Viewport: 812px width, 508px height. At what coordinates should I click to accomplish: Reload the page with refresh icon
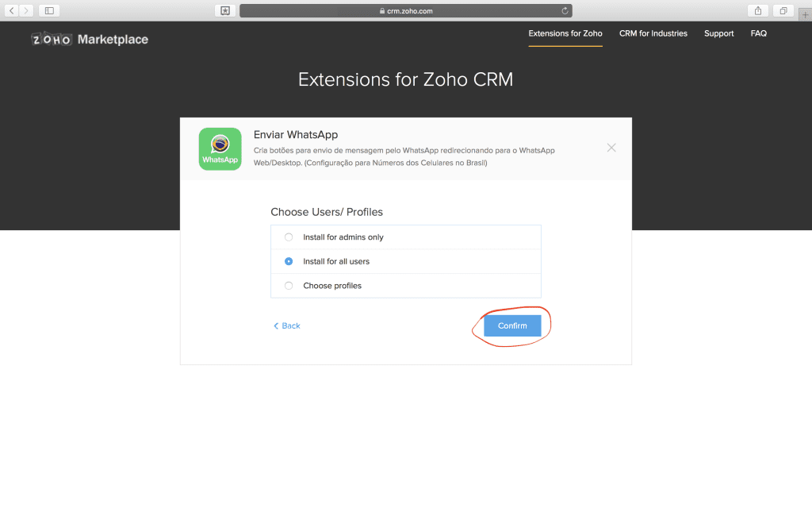coord(565,11)
